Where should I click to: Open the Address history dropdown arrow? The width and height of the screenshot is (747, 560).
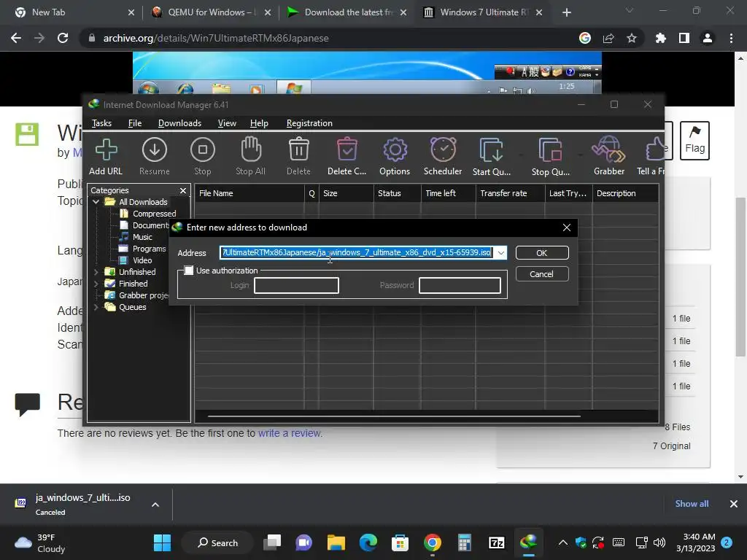coord(500,253)
